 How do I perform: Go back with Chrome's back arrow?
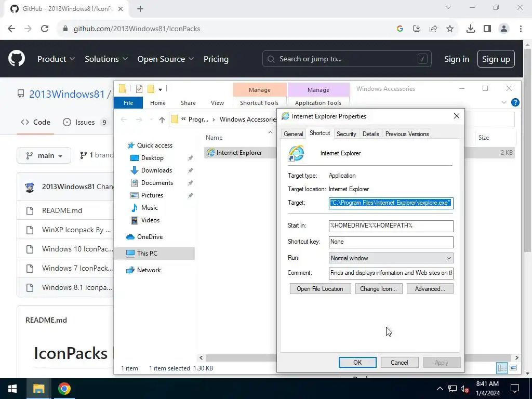(x=11, y=29)
